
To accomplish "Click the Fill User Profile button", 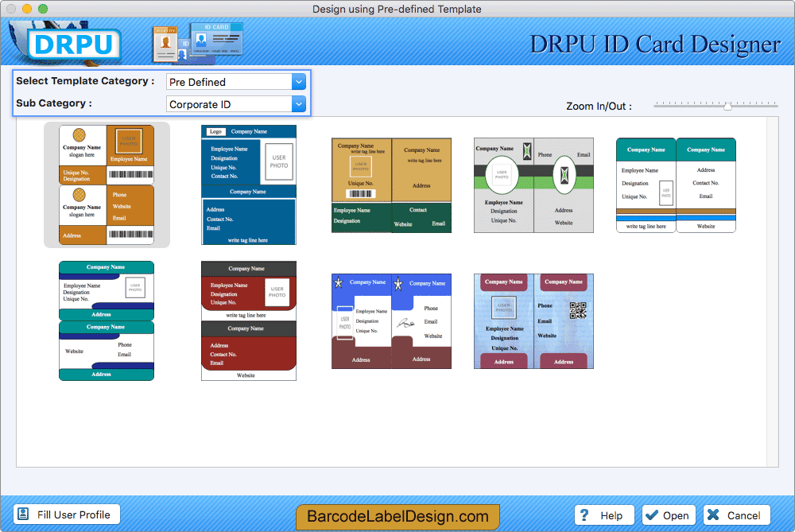I will tap(67, 515).
